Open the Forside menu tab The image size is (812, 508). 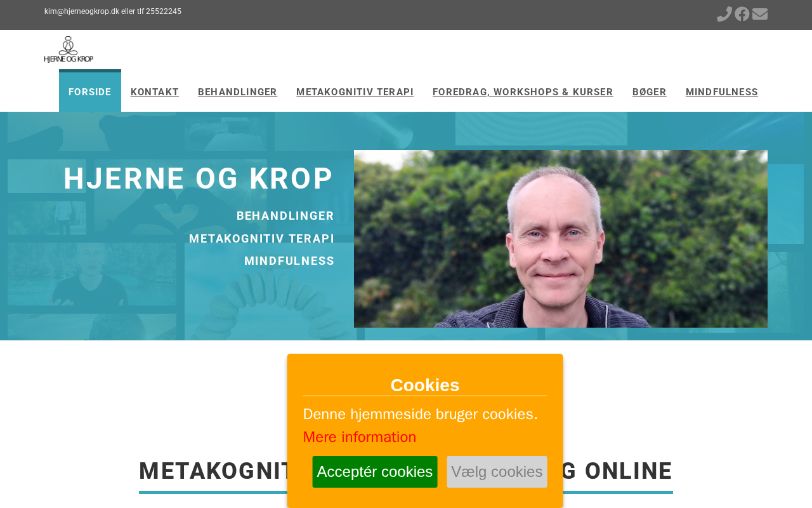point(90,92)
